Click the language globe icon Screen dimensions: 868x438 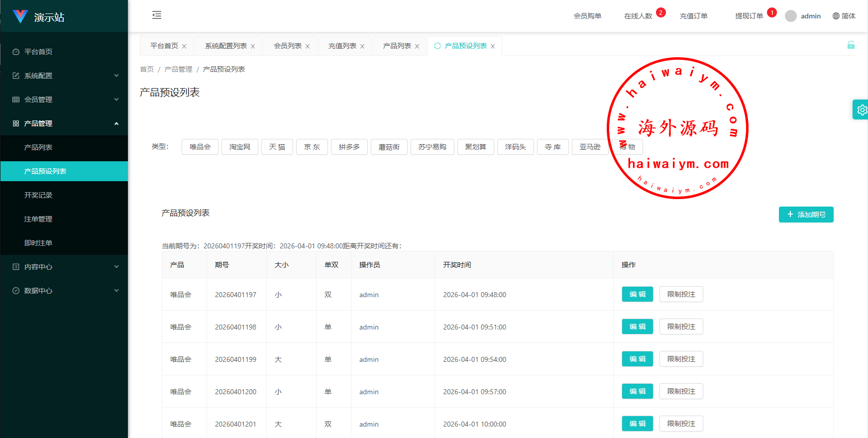click(x=836, y=16)
